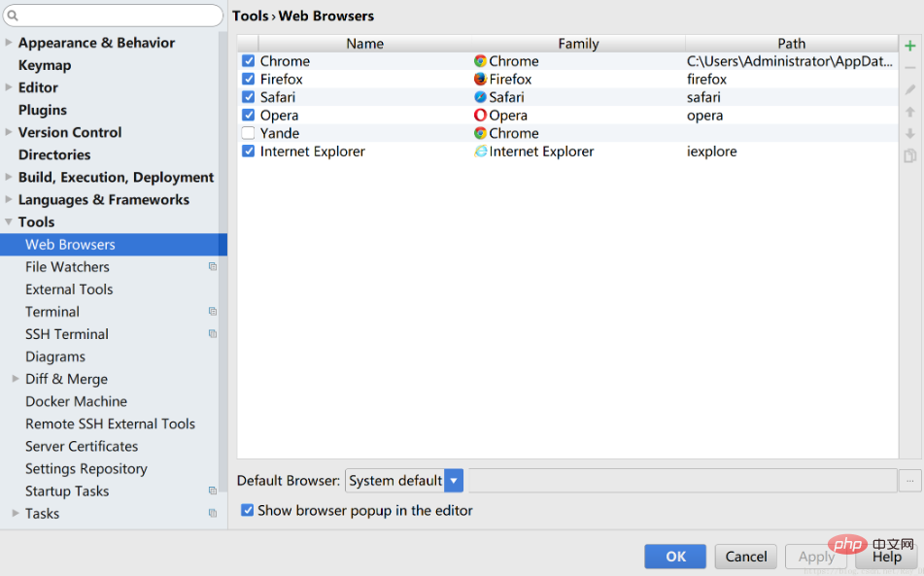Click the Chrome icon in the Chrome row's Family
Screen dimensions: 924x576
click(x=480, y=61)
